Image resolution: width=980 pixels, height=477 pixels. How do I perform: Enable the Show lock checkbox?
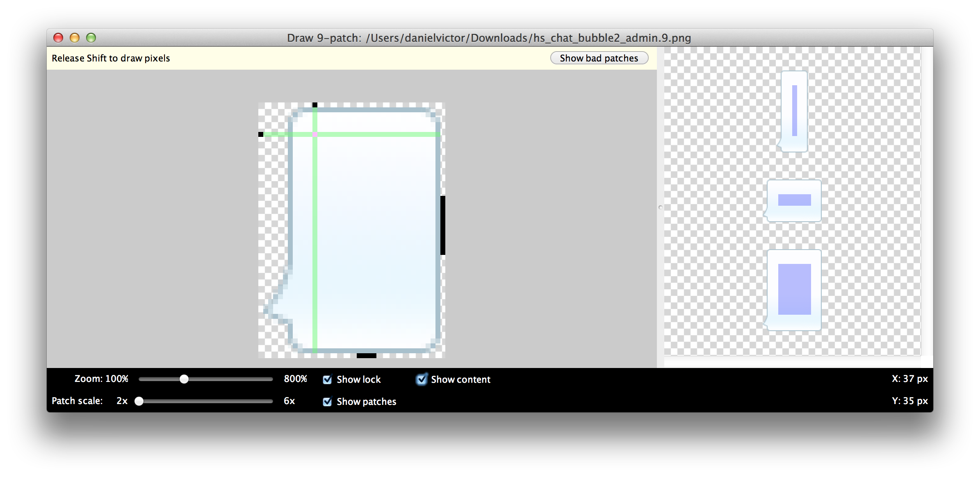click(x=327, y=379)
